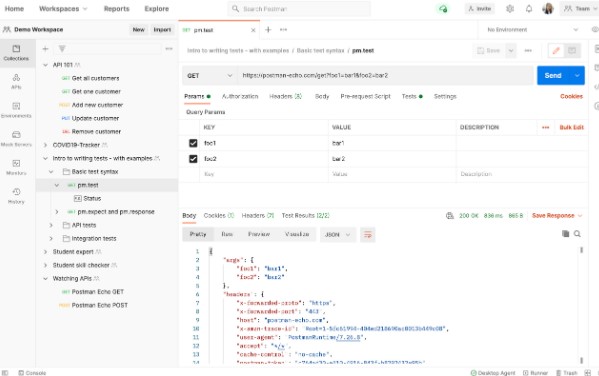
Task: Open the APIs sidebar panel
Action: pos(16,82)
